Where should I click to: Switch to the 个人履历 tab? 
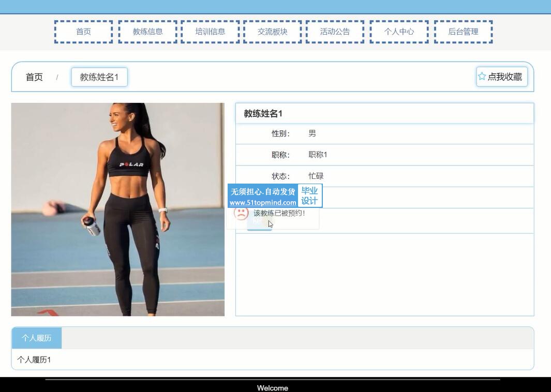tap(36, 338)
